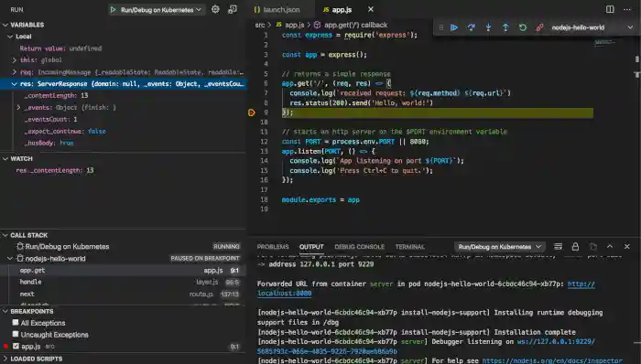641x364 pixels.
Task: Open the editor More Actions ellipsis
Action: 627,9
